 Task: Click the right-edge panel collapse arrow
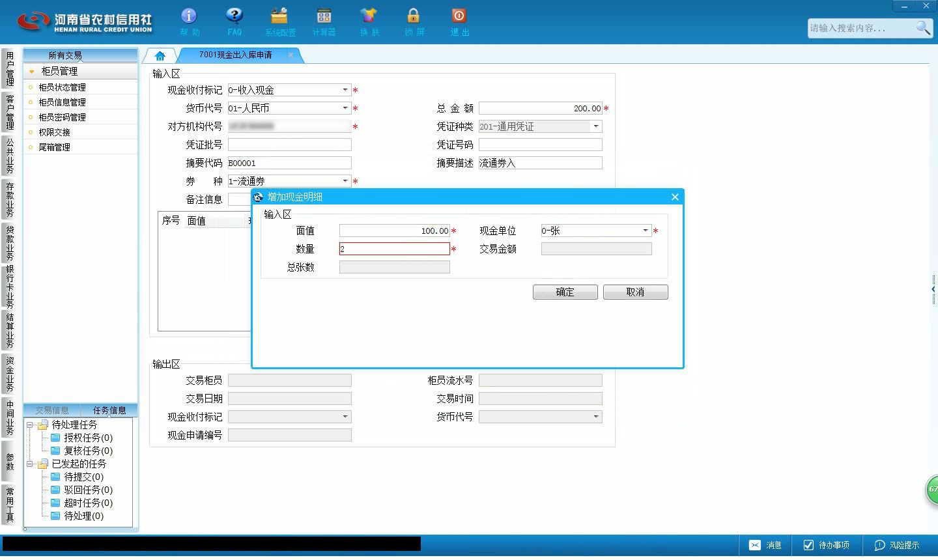(933, 289)
